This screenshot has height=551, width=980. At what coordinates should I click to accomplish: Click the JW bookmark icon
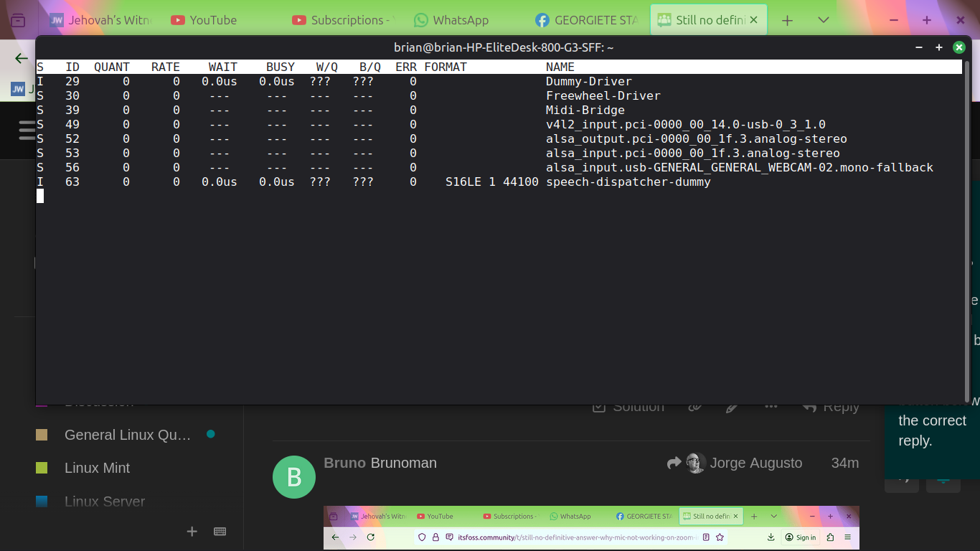point(17,90)
